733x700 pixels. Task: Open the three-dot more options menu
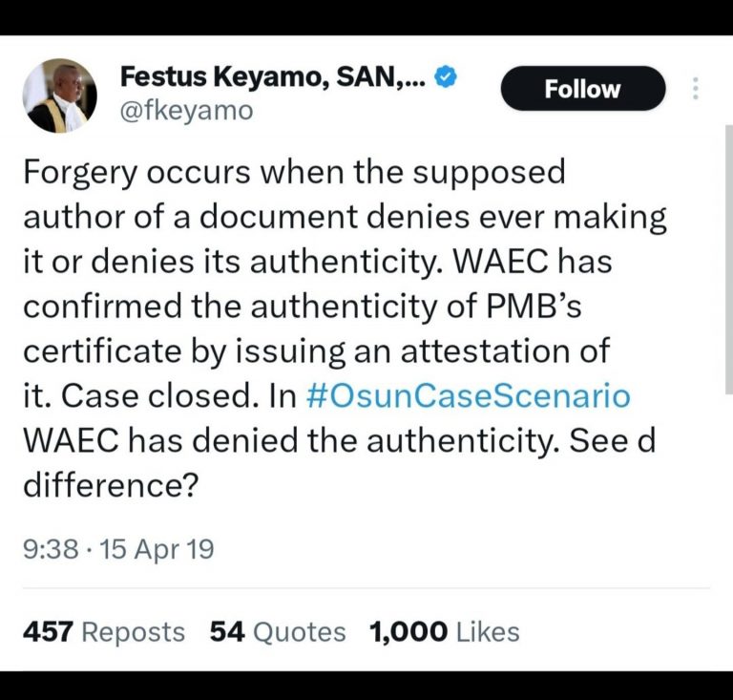[696, 89]
